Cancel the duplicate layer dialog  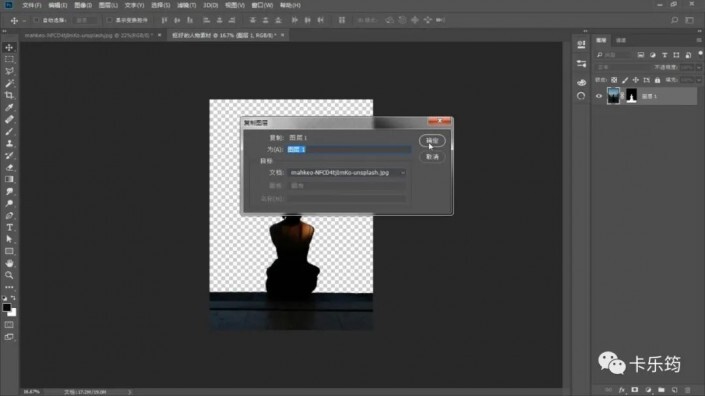coord(432,157)
